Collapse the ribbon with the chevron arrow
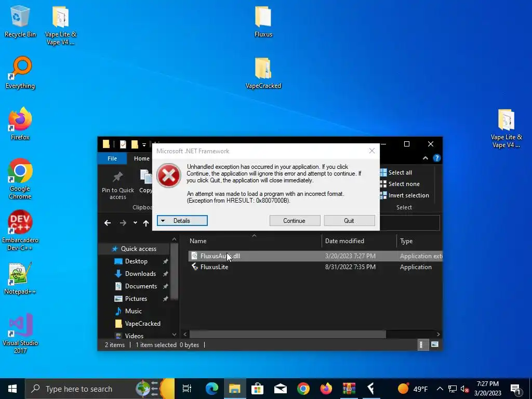The width and height of the screenshot is (532, 399). pos(425,158)
